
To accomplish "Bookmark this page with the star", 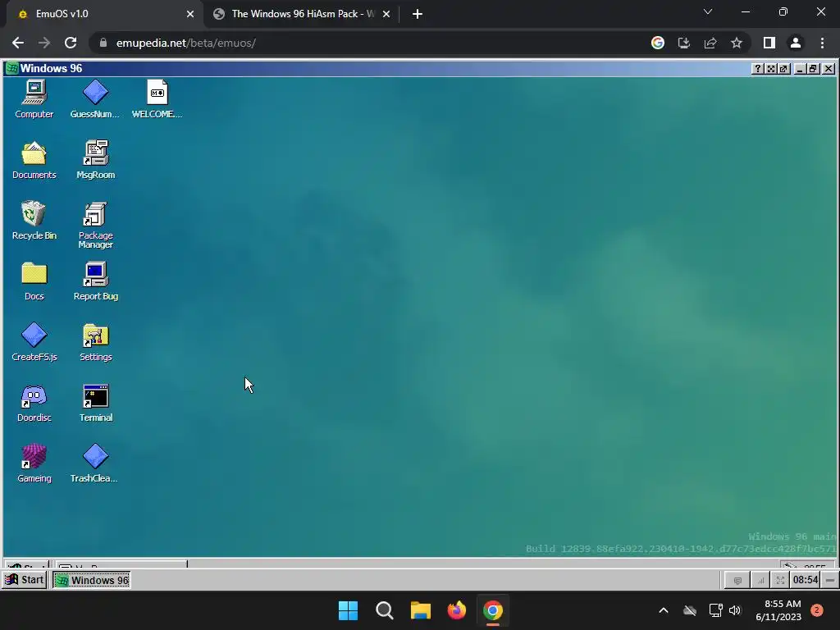I will 737,43.
